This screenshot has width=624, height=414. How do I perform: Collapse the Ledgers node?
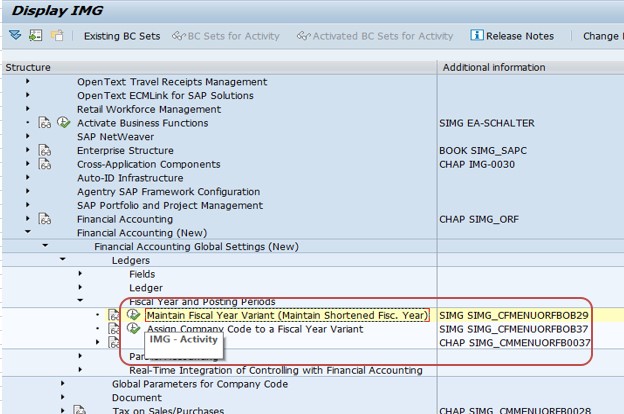tap(62, 259)
